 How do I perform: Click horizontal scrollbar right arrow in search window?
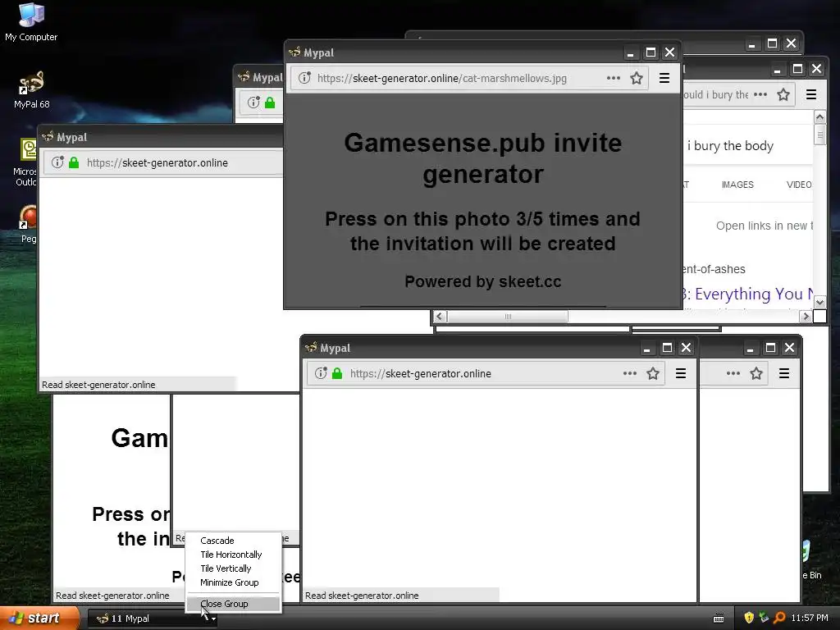click(x=806, y=316)
